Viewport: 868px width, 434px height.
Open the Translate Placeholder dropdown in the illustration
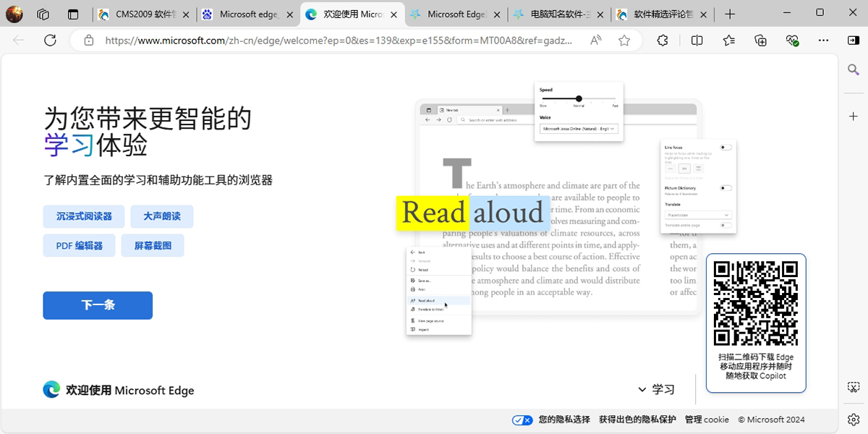coord(698,215)
